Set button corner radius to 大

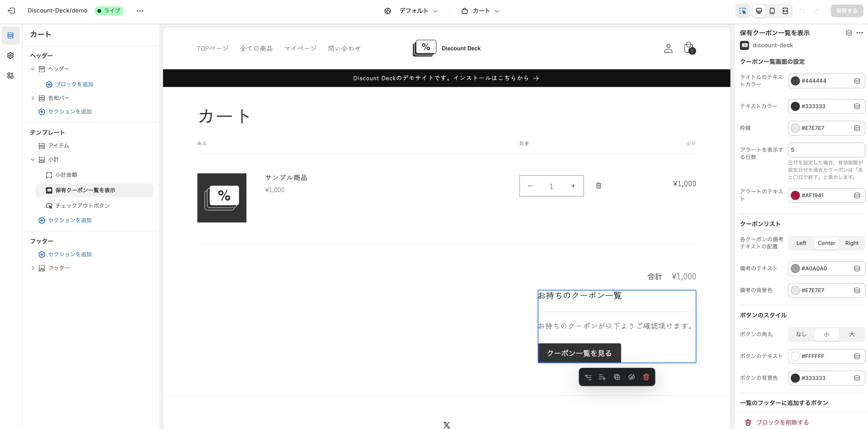click(851, 334)
